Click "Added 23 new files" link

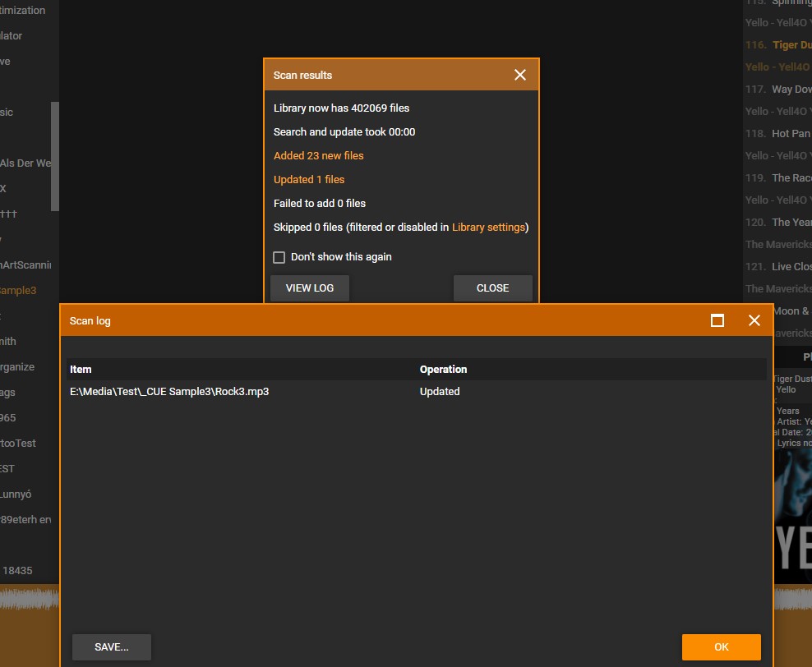[x=318, y=155]
